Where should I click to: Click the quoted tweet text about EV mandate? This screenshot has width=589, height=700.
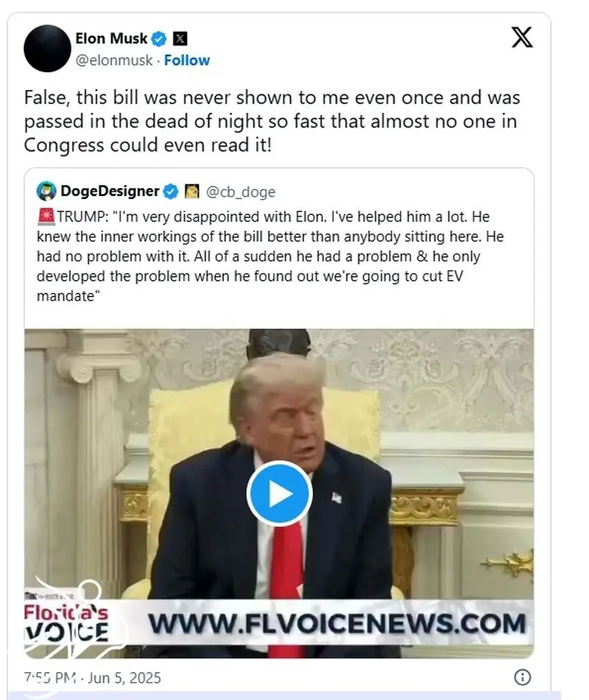[x=270, y=256]
